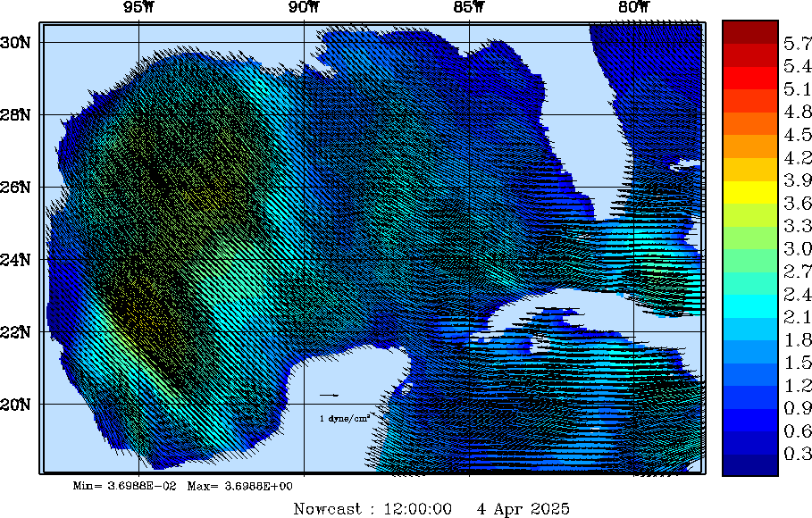Select the 5.7 value on the color scale
Viewport: 812px width, 518px height.
click(798, 44)
